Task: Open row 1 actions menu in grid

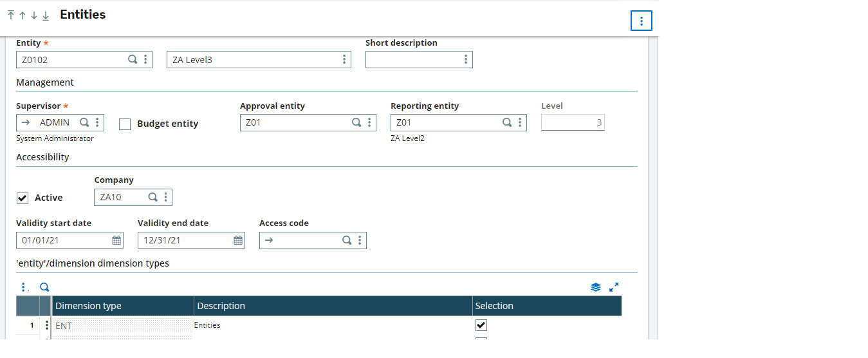Action: tap(46, 325)
